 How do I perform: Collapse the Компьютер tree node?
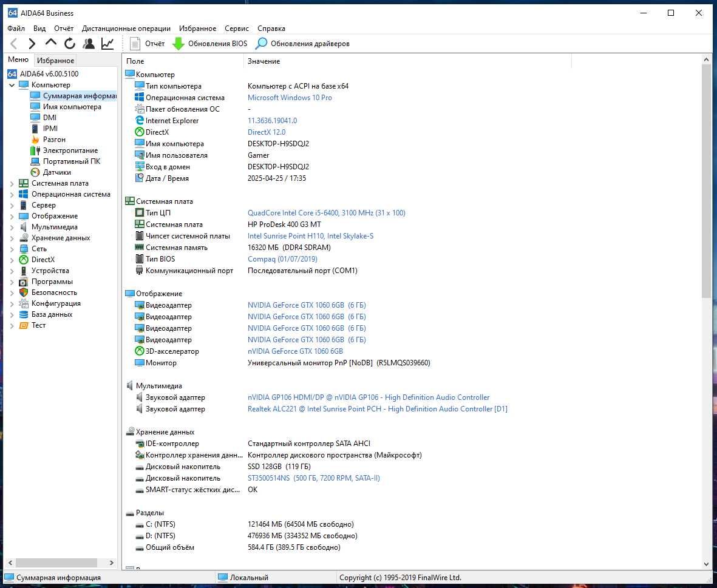12,85
